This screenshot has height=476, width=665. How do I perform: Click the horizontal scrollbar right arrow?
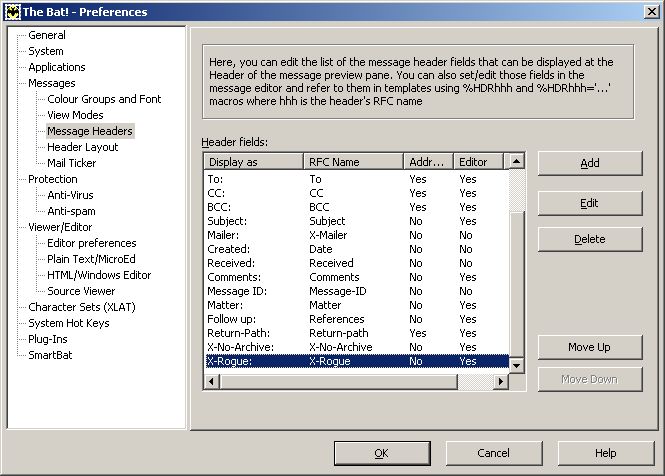(x=501, y=381)
